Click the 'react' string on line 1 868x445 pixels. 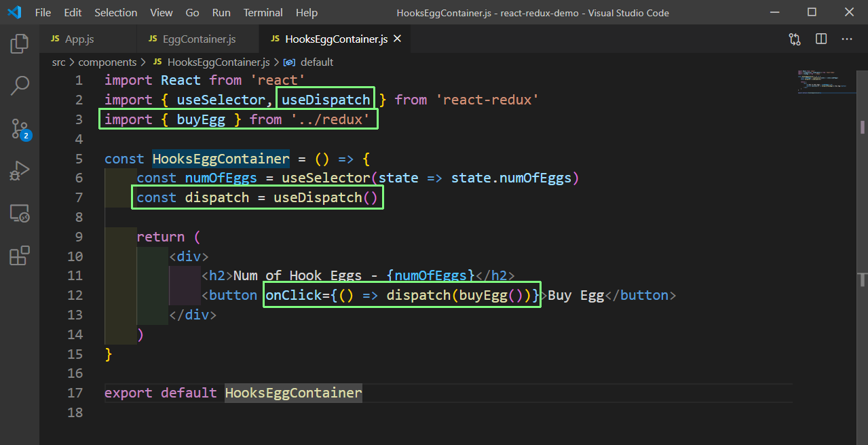point(278,80)
